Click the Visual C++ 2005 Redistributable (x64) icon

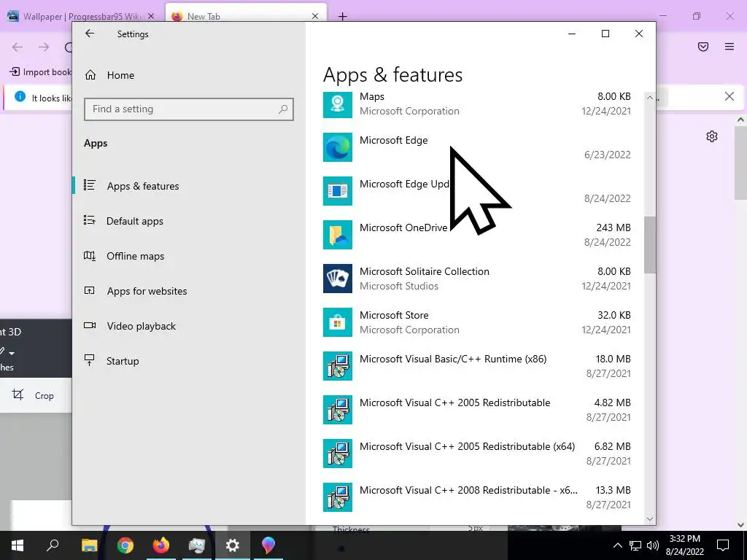click(338, 454)
